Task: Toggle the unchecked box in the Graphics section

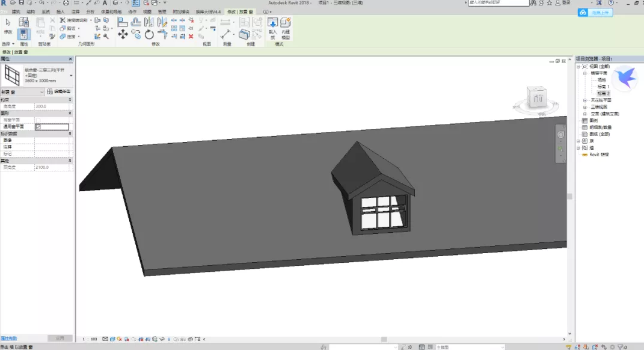Action: (x=38, y=120)
